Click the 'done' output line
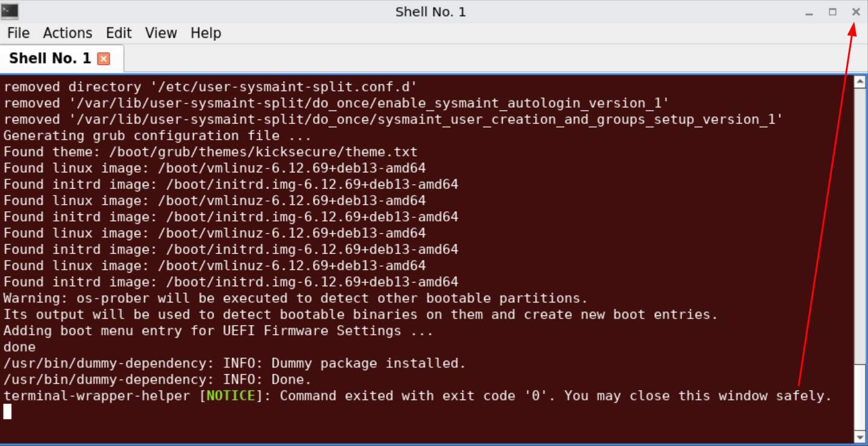 pyautogui.click(x=19, y=347)
